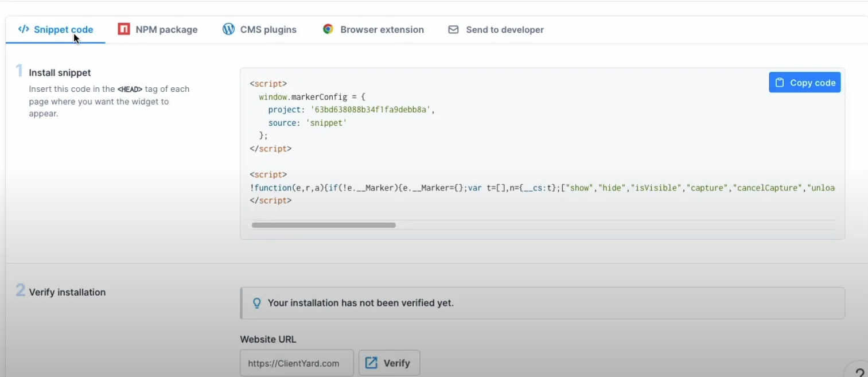
Task: Click the WordPress logo icon
Action: coord(228,29)
